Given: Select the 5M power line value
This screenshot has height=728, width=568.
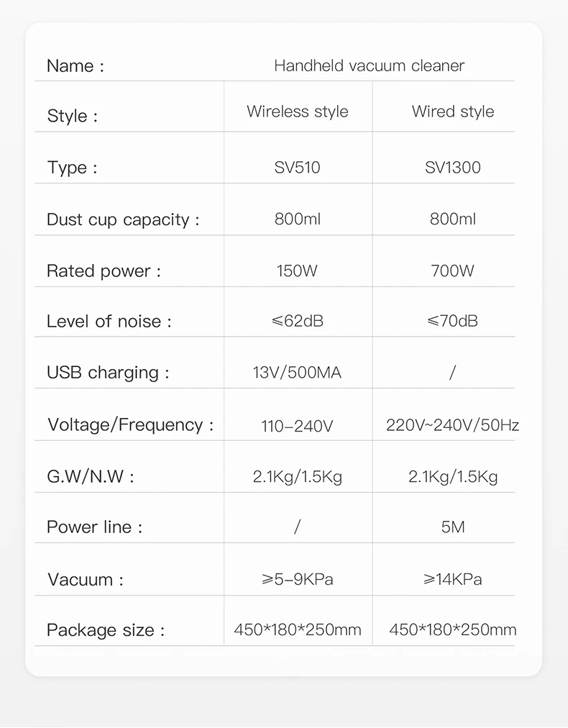Looking at the screenshot, I should (x=453, y=527).
